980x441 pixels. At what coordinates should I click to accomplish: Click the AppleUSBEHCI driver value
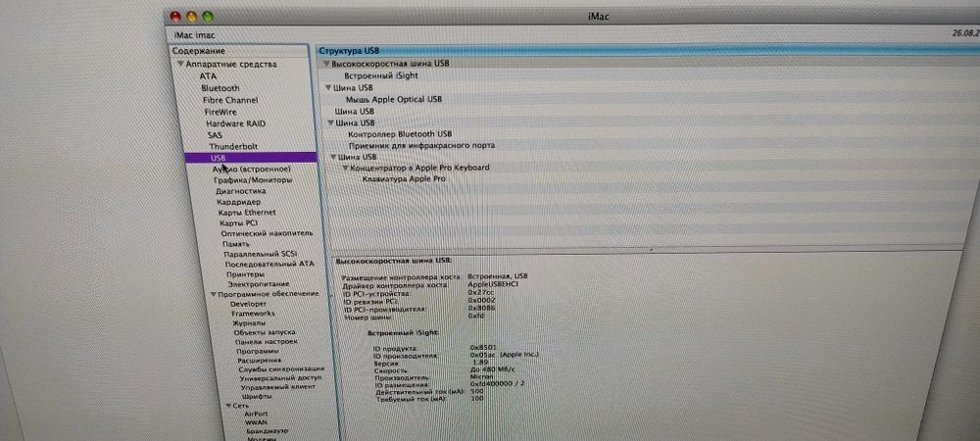point(493,284)
